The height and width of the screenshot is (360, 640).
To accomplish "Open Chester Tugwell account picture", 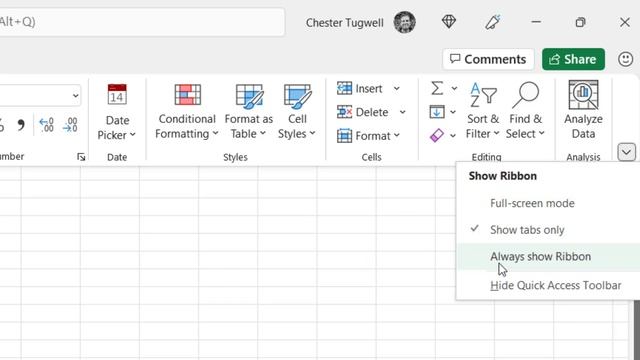I will point(404,22).
